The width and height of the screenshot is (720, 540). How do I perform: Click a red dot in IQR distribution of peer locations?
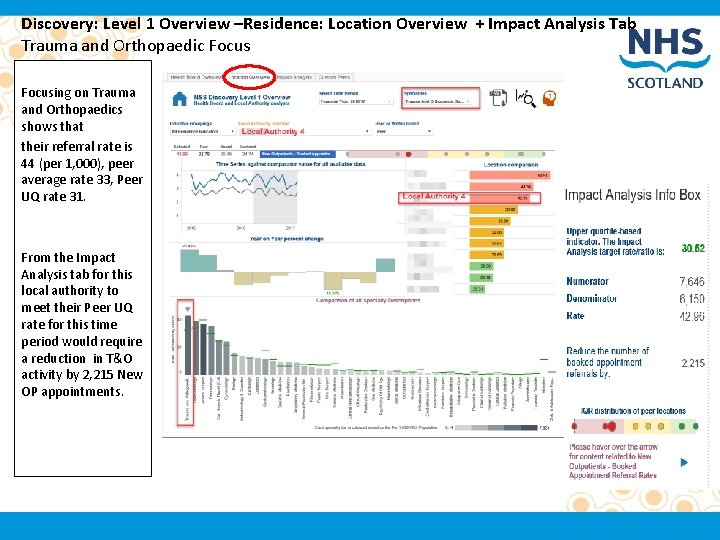(x=612, y=427)
